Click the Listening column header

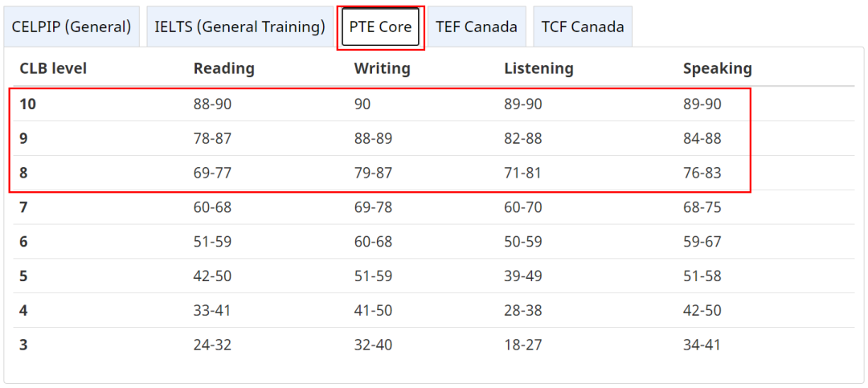coord(538,68)
